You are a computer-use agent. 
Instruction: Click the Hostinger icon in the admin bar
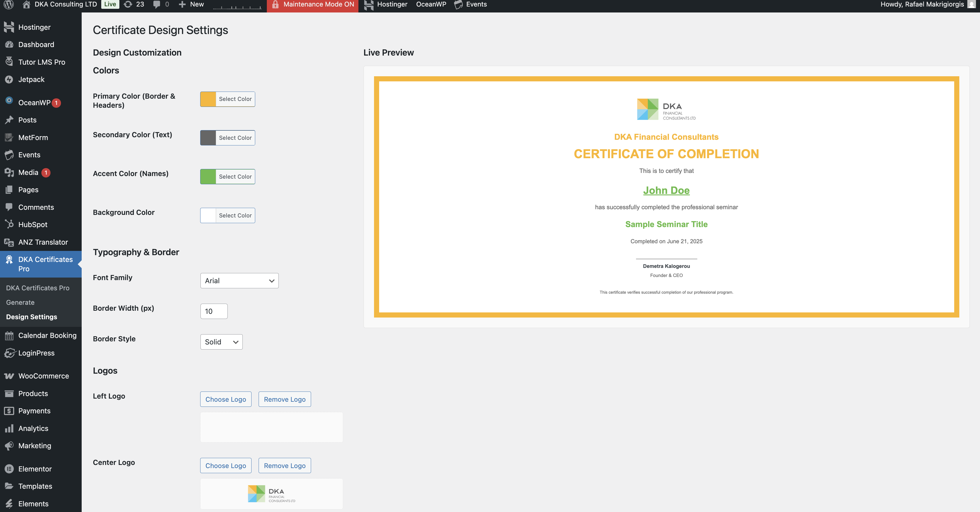(369, 5)
